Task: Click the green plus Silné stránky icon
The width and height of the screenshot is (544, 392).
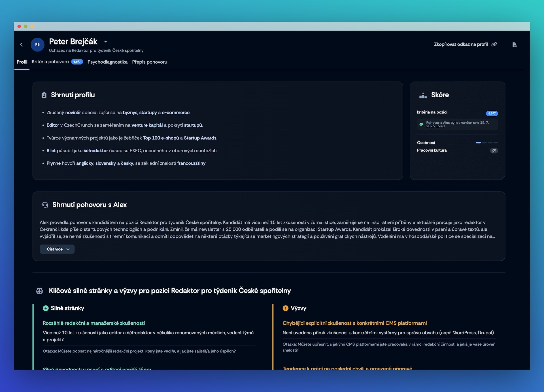Action: [46, 308]
